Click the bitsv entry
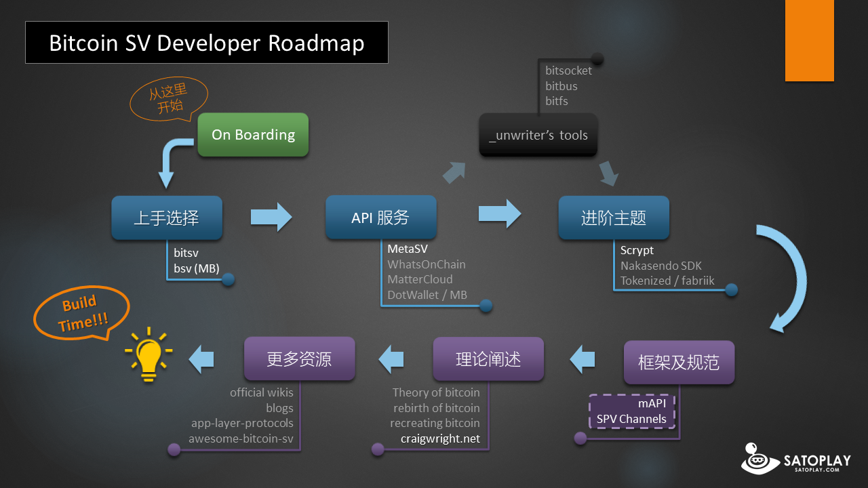 (186, 253)
